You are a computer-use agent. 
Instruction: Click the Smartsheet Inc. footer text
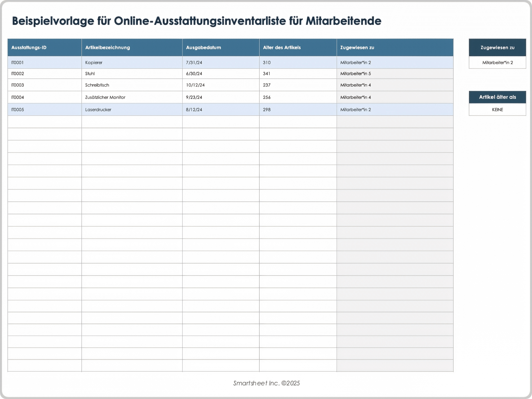[266, 383]
